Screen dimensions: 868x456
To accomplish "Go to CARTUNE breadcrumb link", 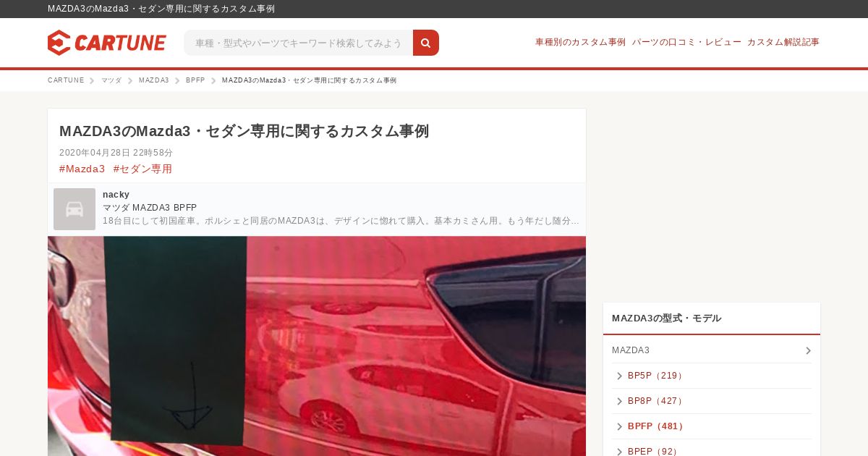I will pos(66,80).
